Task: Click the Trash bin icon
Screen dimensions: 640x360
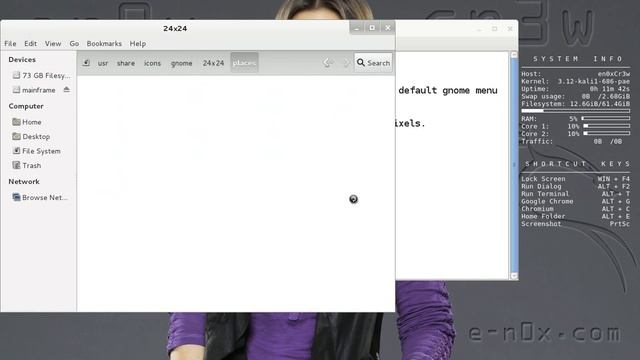Action: coord(16,165)
